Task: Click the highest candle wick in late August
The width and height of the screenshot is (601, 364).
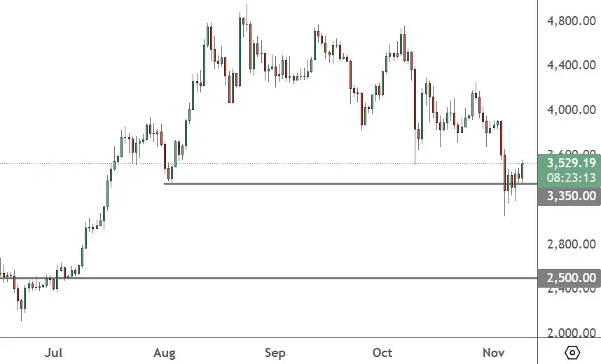Action: pyautogui.click(x=247, y=10)
